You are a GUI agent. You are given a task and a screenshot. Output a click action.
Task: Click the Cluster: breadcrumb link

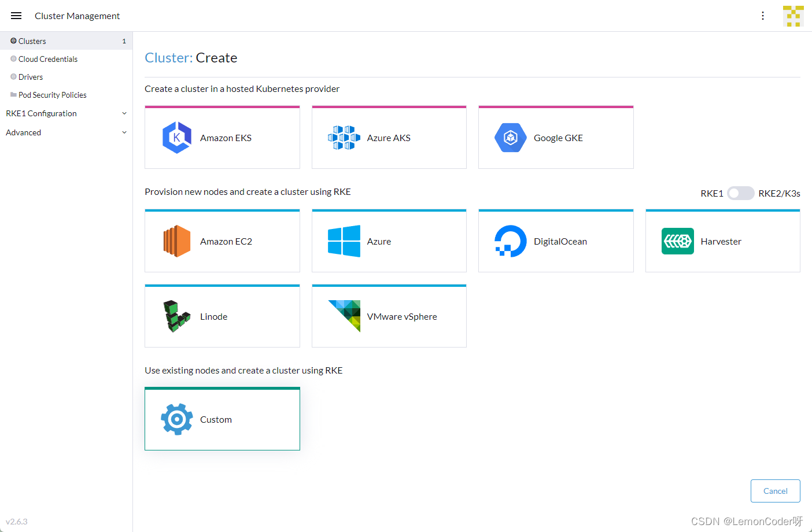tap(168, 58)
